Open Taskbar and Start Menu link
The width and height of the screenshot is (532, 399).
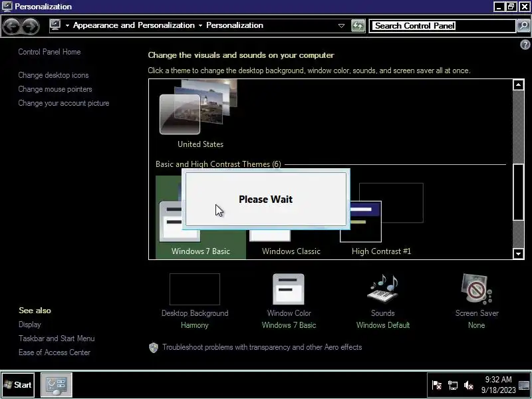coord(57,338)
